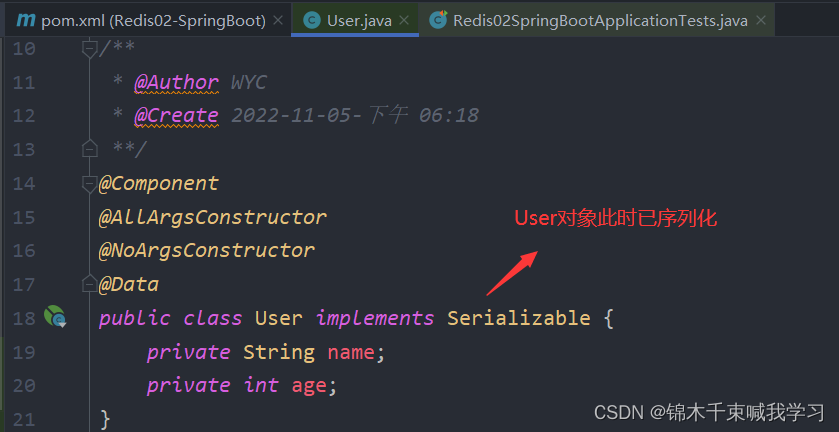839x432 pixels.
Task: Click the @NoArgsConstructor annotation
Action: 206,250
